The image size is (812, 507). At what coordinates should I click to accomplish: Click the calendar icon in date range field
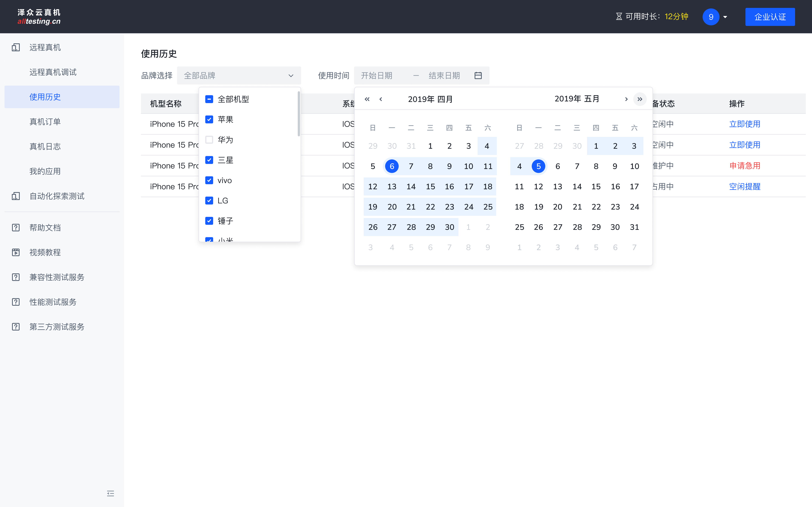(x=478, y=75)
